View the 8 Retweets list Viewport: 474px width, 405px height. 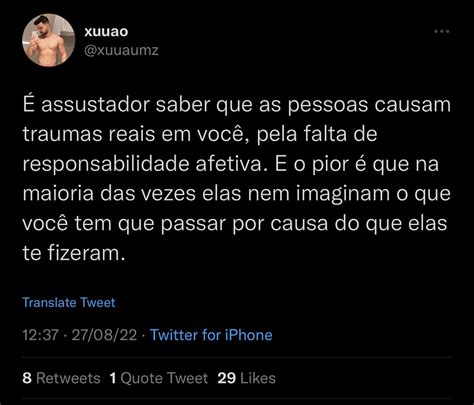(61, 378)
